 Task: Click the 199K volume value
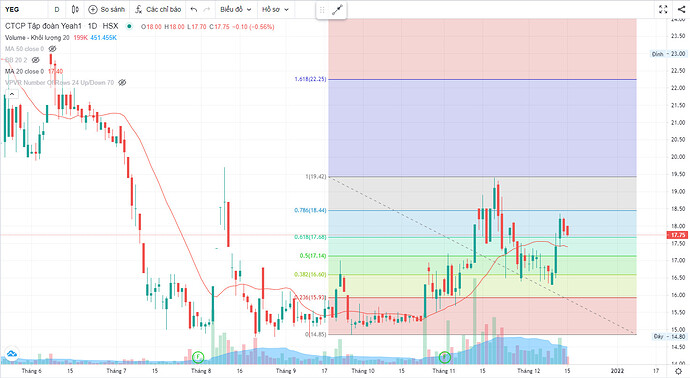81,38
